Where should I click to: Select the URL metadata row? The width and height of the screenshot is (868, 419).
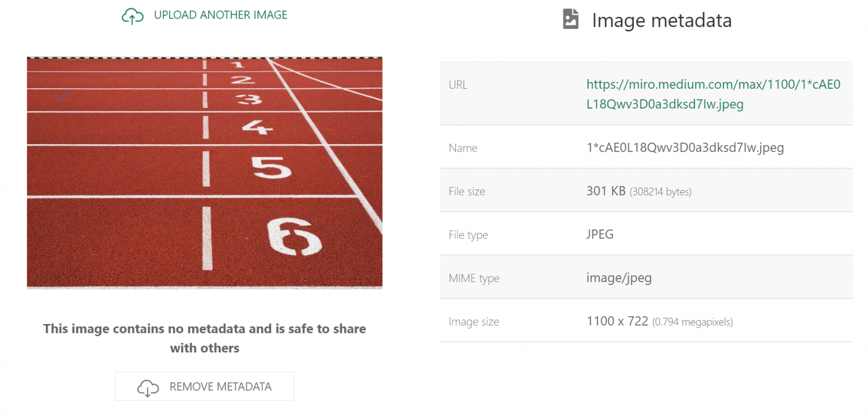pyautogui.click(x=646, y=94)
